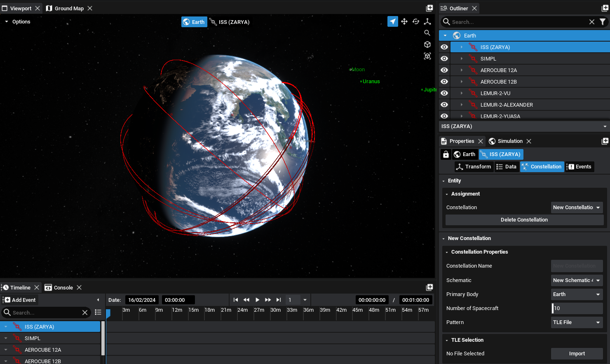Close the Viewport tab
The height and width of the screenshot is (364, 610).
pos(38,8)
